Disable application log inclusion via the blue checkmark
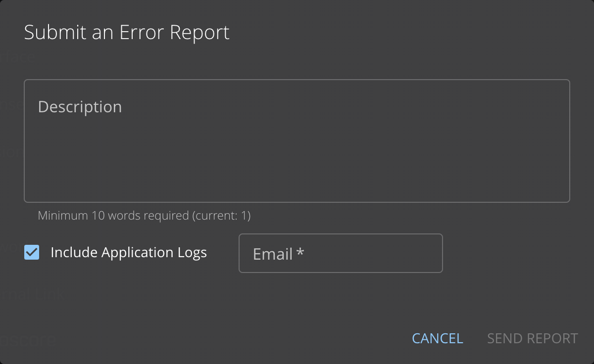The image size is (594, 364). click(32, 253)
